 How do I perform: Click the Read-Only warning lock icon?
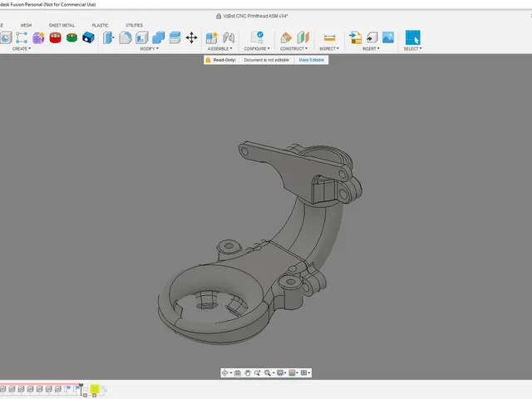(x=208, y=60)
